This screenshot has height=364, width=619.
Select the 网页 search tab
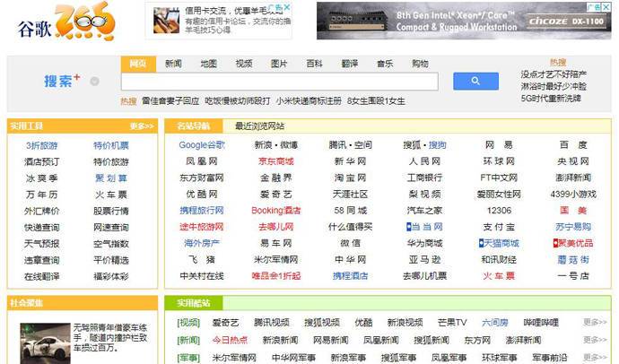[138, 64]
